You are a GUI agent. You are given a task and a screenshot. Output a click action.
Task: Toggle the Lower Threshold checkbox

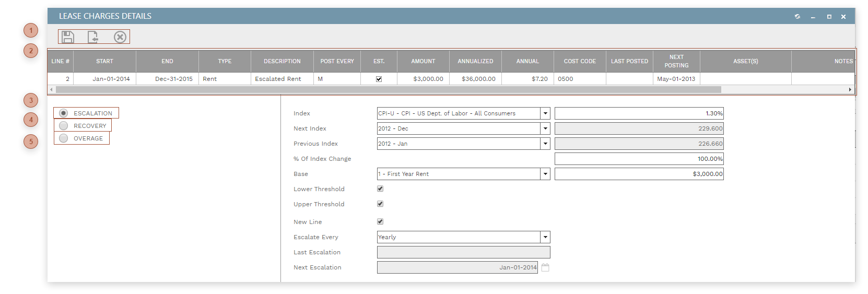pyautogui.click(x=380, y=189)
